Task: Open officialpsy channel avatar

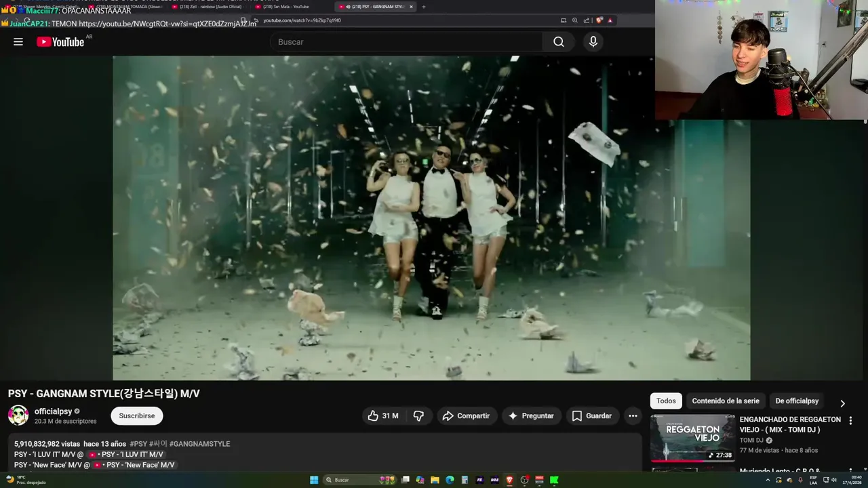Action: (x=18, y=415)
